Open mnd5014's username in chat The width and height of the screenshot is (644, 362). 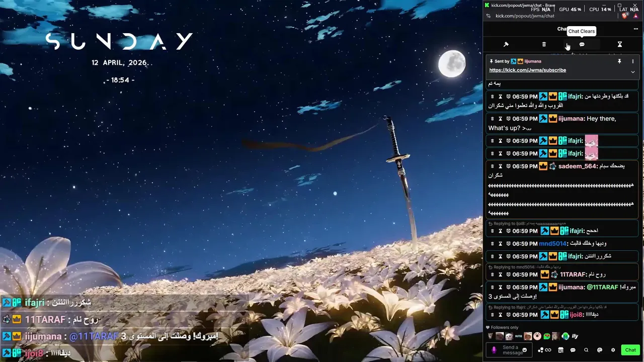coord(552,244)
